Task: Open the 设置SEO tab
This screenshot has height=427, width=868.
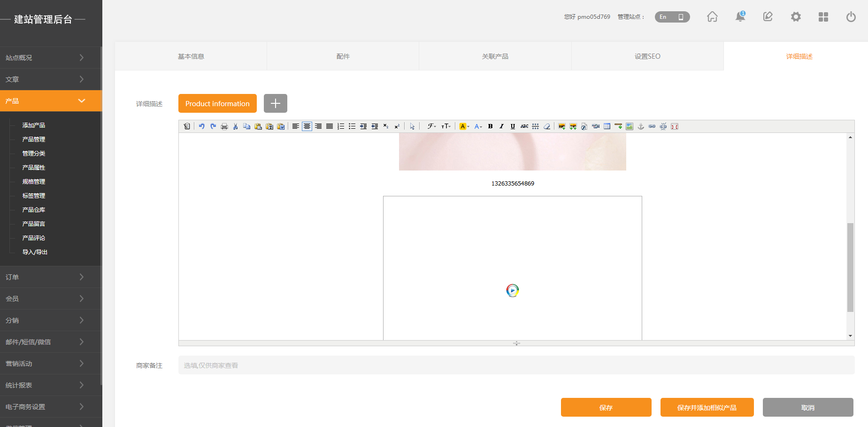Action: click(x=647, y=56)
